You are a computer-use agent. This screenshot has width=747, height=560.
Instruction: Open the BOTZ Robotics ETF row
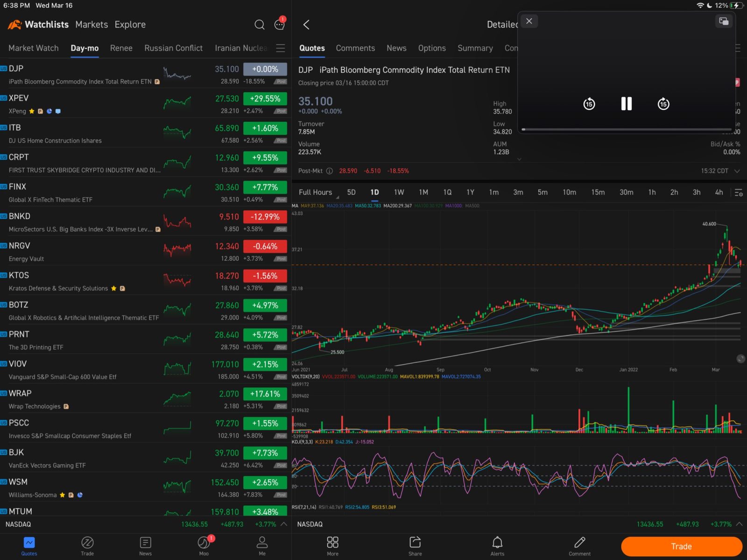146,310
